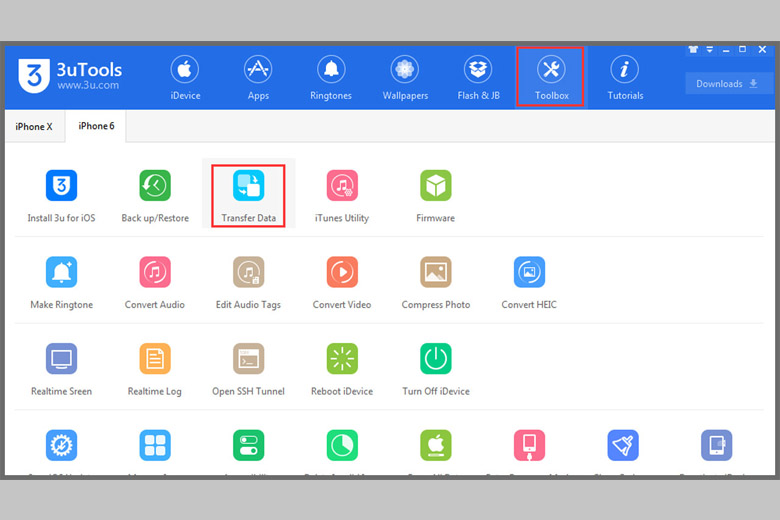Screen dimensions: 780x520
Task: Open Realtime Sreen viewer
Action: pos(61,369)
